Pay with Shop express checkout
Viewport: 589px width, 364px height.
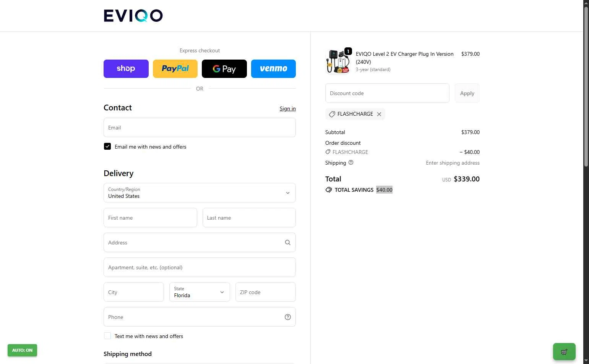click(x=126, y=69)
